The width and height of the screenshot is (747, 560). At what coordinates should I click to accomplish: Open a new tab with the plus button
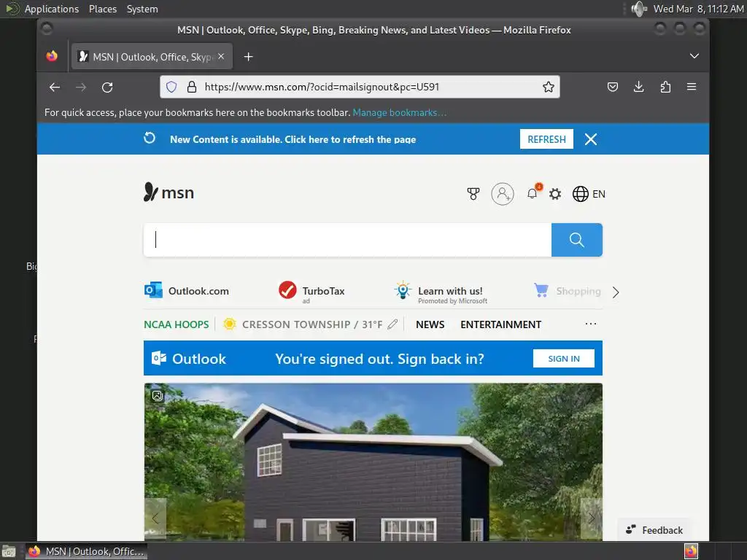[248, 57]
